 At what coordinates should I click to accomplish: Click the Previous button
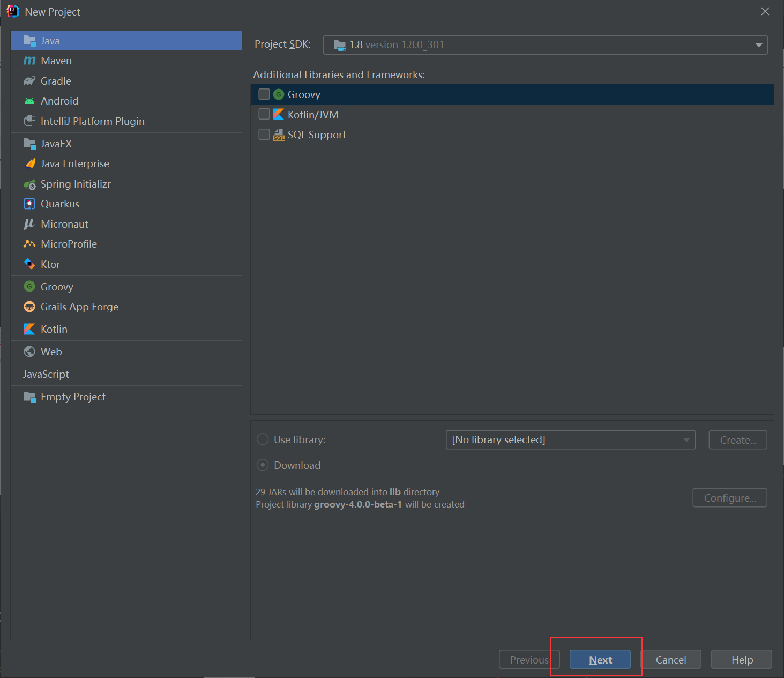point(529,660)
